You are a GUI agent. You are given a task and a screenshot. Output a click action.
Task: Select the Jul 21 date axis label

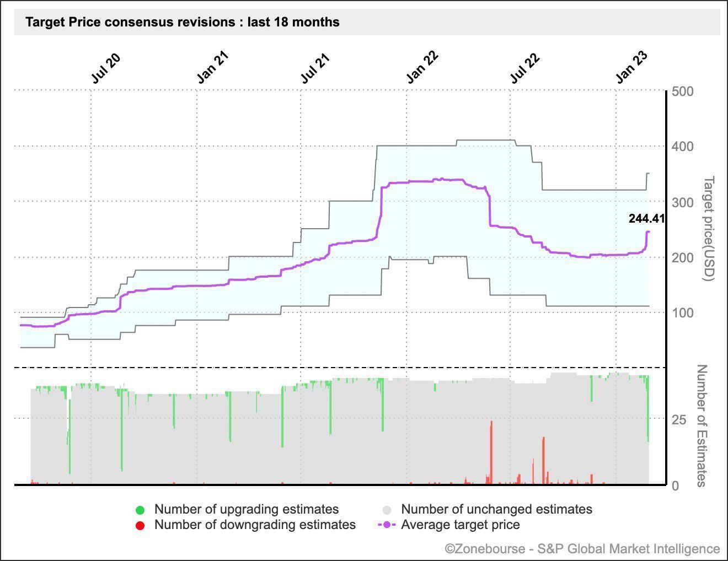(x=315, y=68)
